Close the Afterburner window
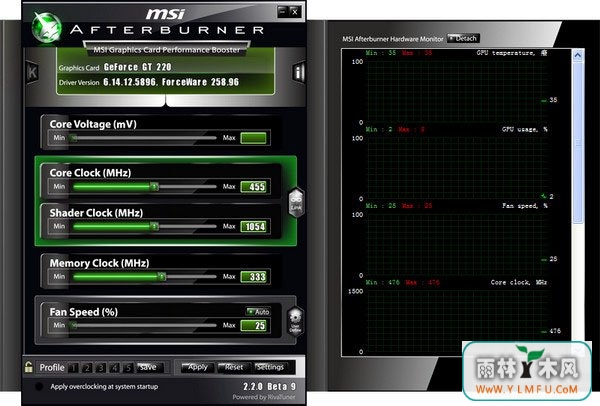This screenshot has height=406, width=600. coord(295,12)
